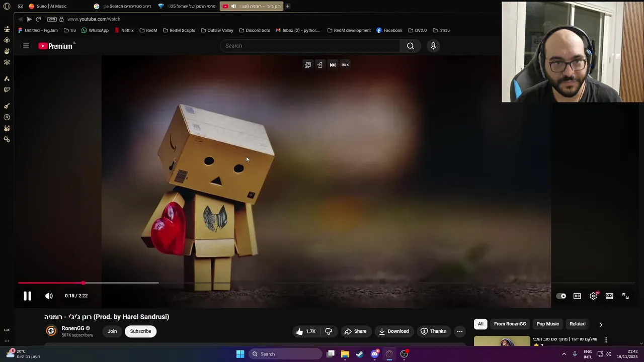Click the pop-out video overlay icon

(x=308, y=65)
